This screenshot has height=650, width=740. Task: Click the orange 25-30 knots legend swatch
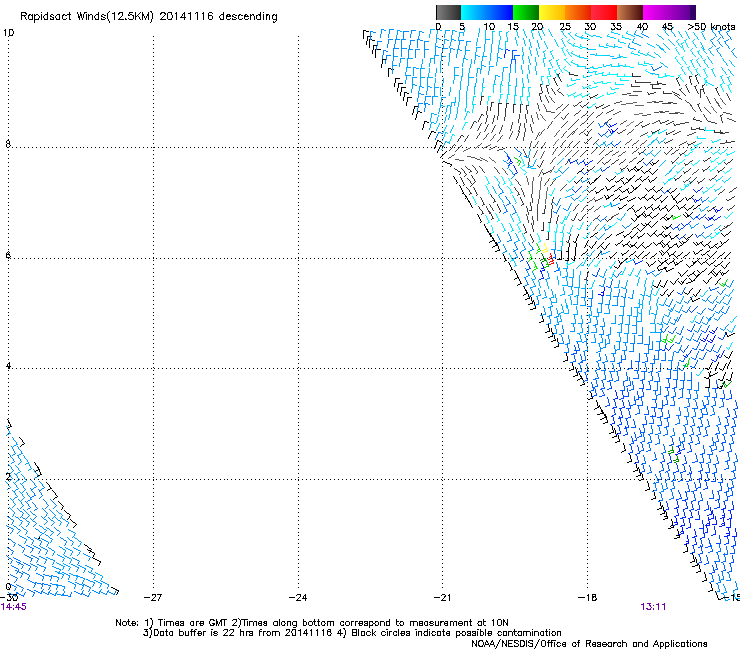578,12
